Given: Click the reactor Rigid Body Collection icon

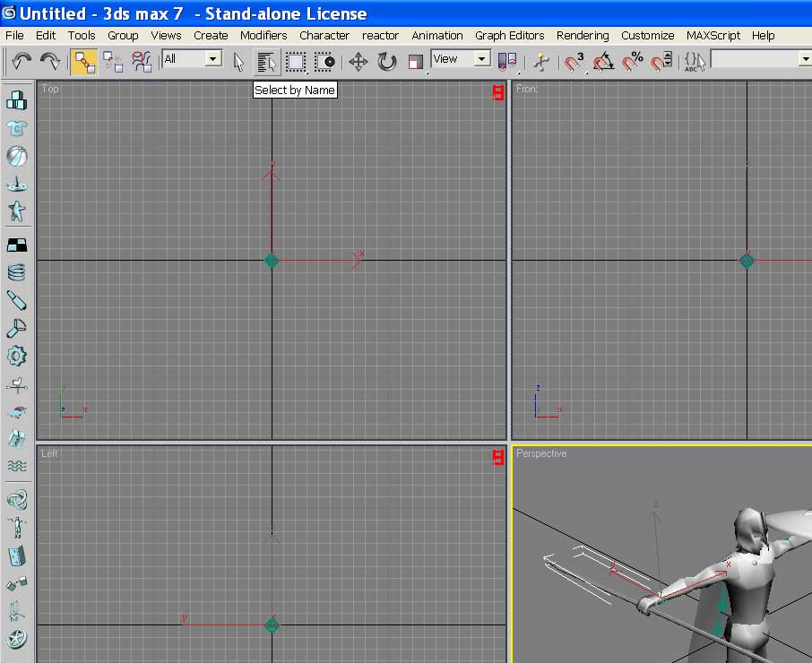Looking at the screenshot, I should [16, 99].
